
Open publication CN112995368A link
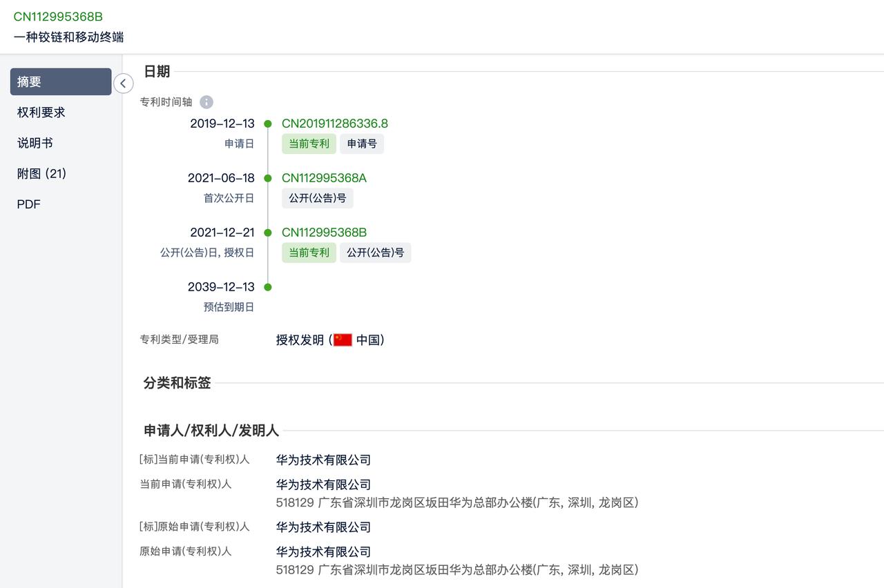click(324, 178)
